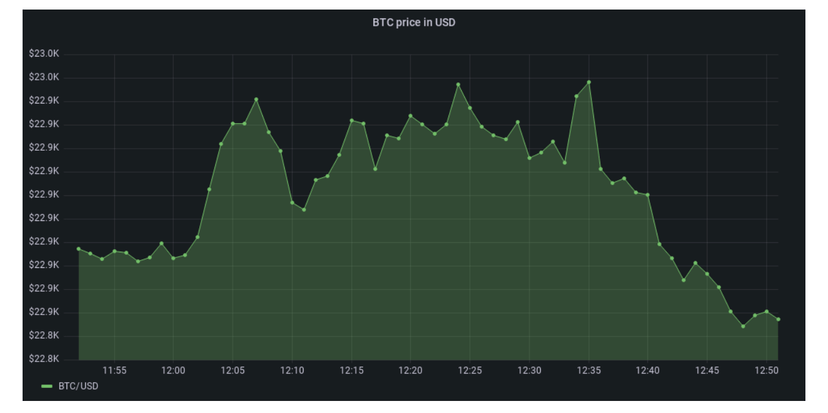
Task: Click the green BTC/USD legend color swatch
Action: click(x=47, y=385)
